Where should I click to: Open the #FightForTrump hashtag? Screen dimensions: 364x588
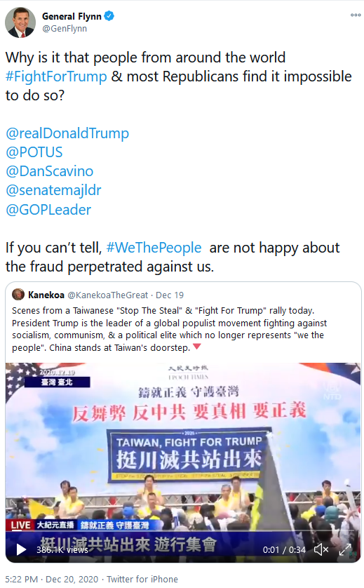tap(56, 76)
